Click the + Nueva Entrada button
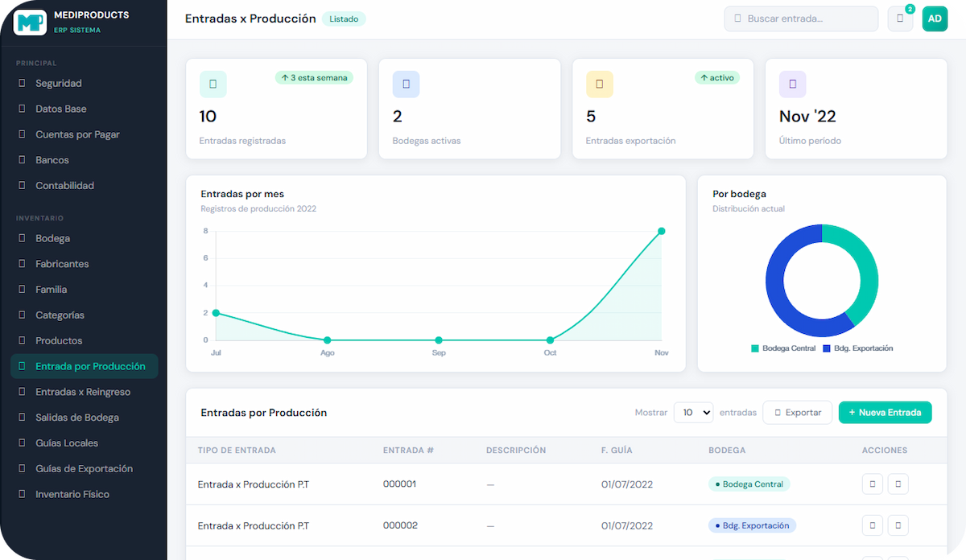 885,412
